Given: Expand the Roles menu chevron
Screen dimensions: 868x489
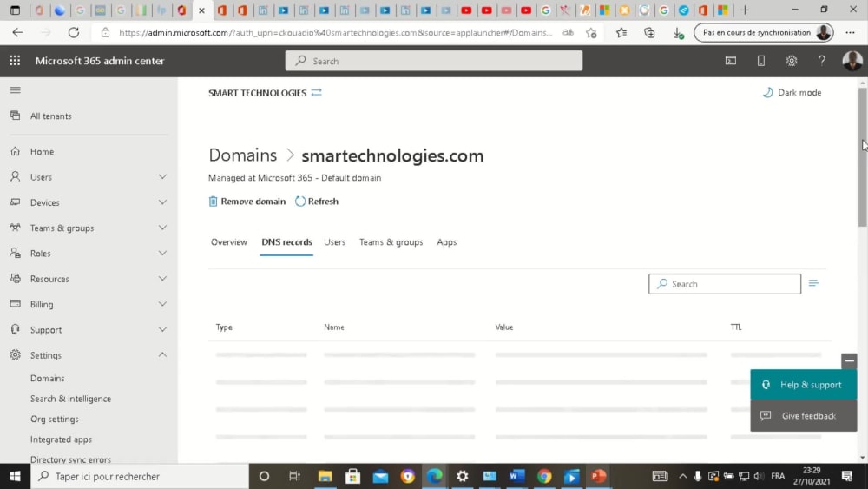Looking at the screenshot, I should 162,253.
